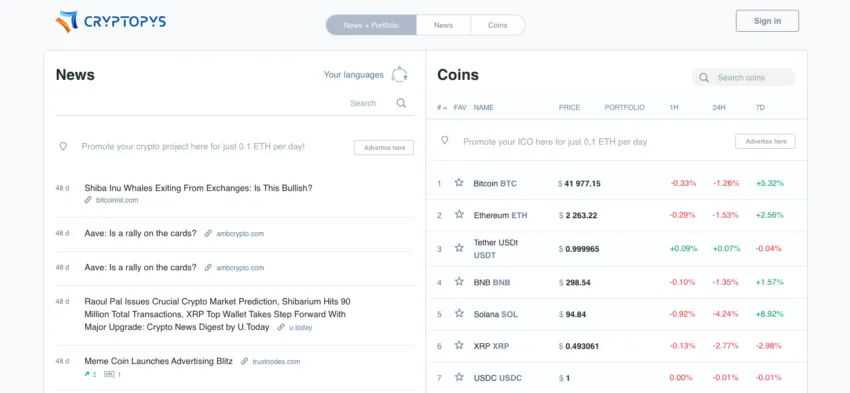Image resolution: width=850 pixels, height=393 pixels.
Task: Sort coins by the 1H change column
Action: pos(674,107)
